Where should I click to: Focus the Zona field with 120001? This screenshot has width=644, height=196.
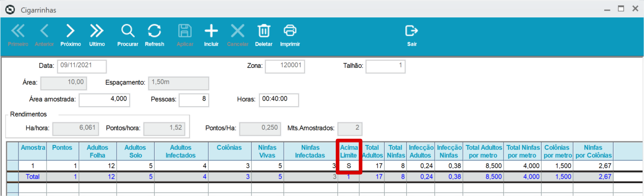coord(285,66)
